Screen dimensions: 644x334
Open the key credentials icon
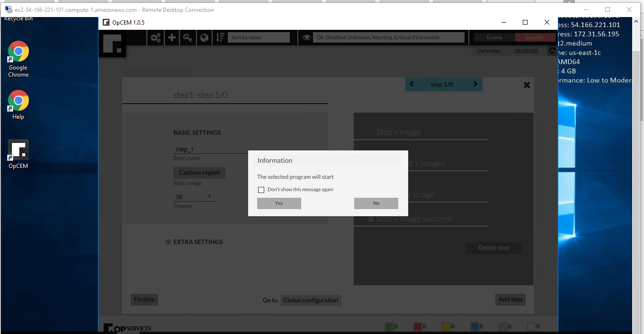pyautogui.click(x=188, y=38)
